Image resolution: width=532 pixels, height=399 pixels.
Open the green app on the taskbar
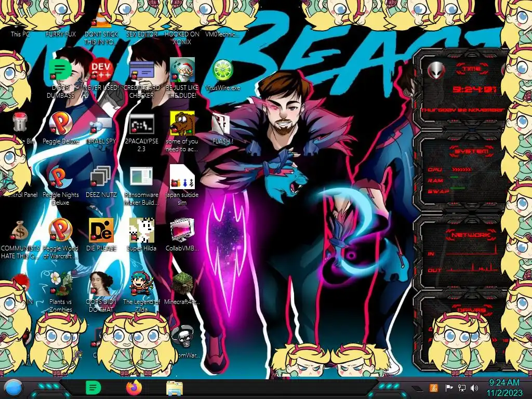point(94,388)
